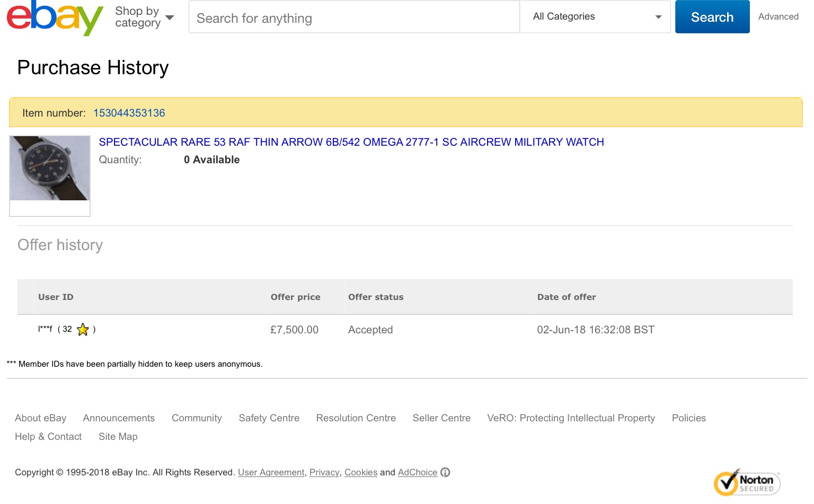Image resolution: width=814 pixels, height=504 pixels.
Task: Open the Cookies policy link
Action: tap(360, 472)
